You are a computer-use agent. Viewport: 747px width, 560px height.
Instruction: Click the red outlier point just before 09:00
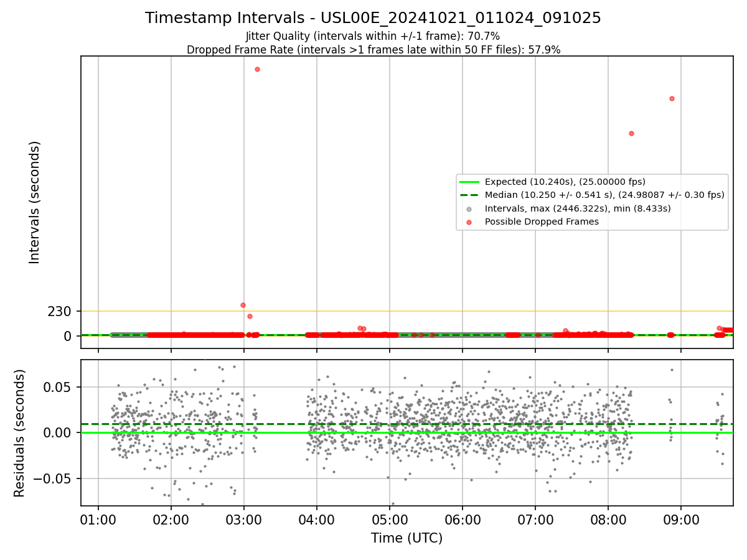[672, 98]
